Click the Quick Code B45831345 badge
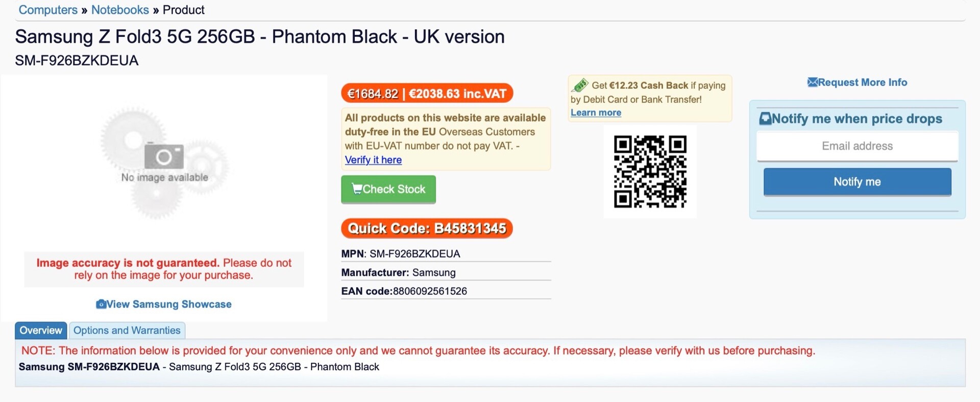 [x=427, y=228]
